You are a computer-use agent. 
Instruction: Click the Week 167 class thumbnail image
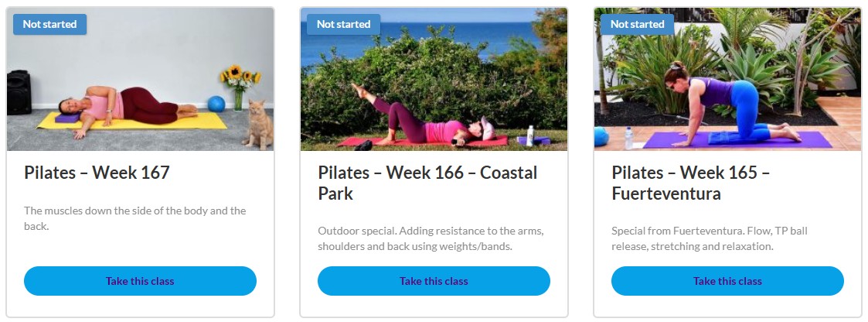[140, 85]
